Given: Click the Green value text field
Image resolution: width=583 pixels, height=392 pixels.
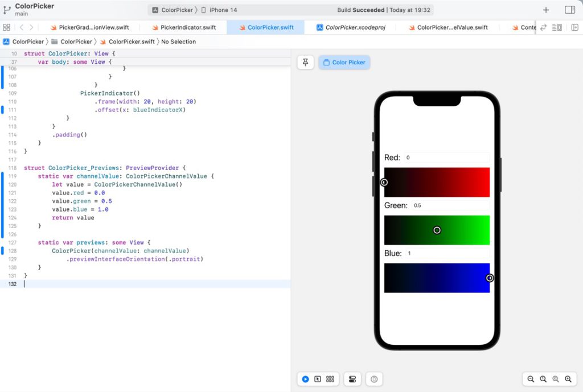Looking at the screenshot, I should coord(450,205).
